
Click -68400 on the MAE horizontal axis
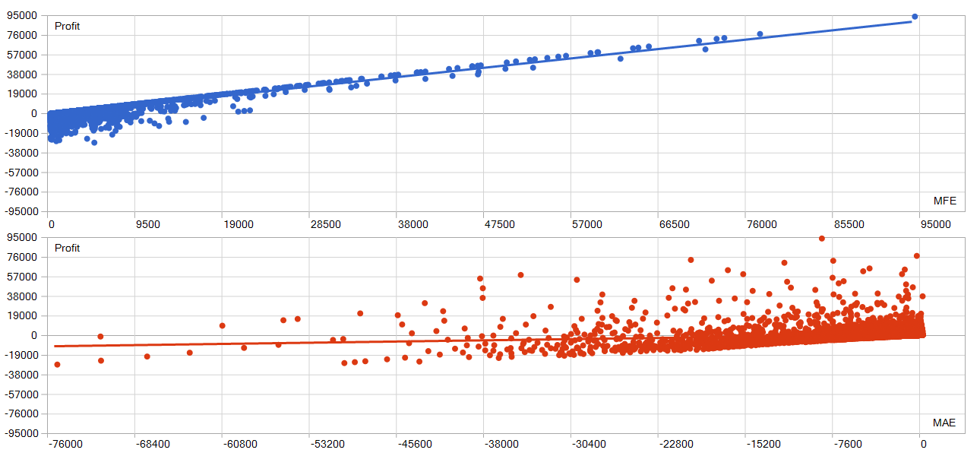click(x=153, y=444)
